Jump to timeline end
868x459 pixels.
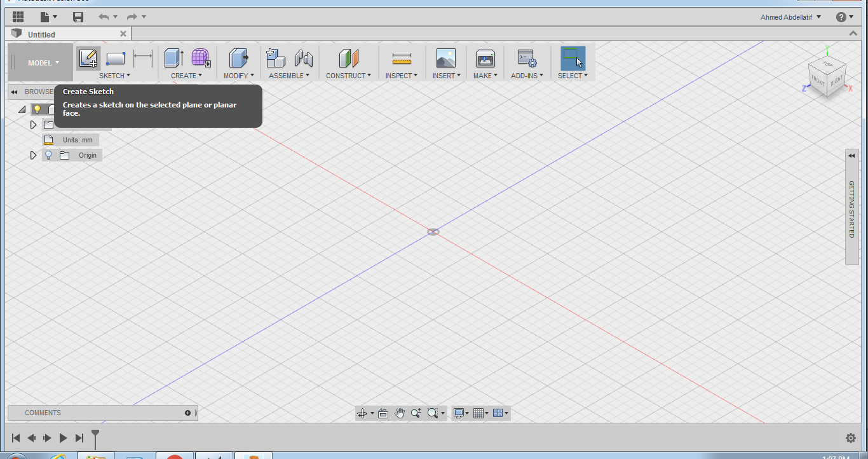click(79, 438)
